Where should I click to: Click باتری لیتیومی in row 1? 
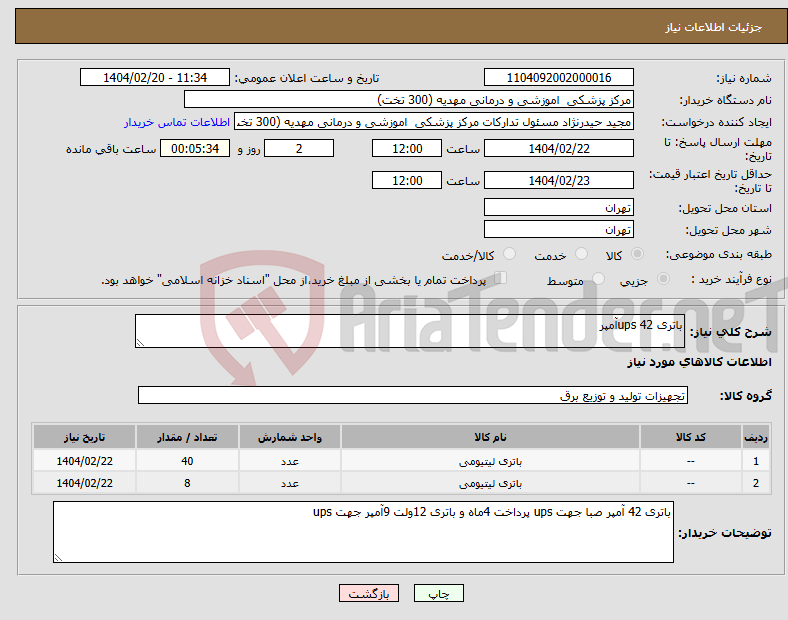click(490, 461)
